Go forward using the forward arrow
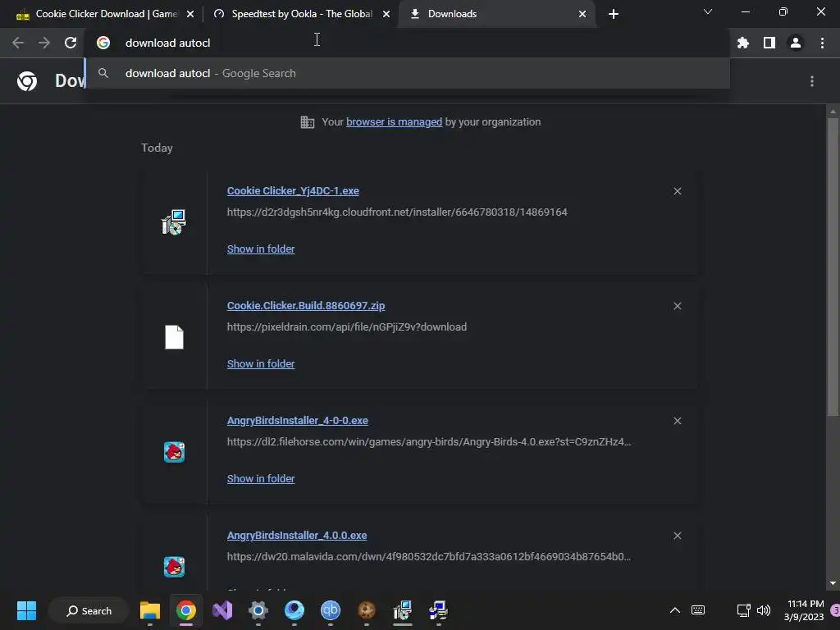This screenshot has height=630, width=840. coord(44,43)
